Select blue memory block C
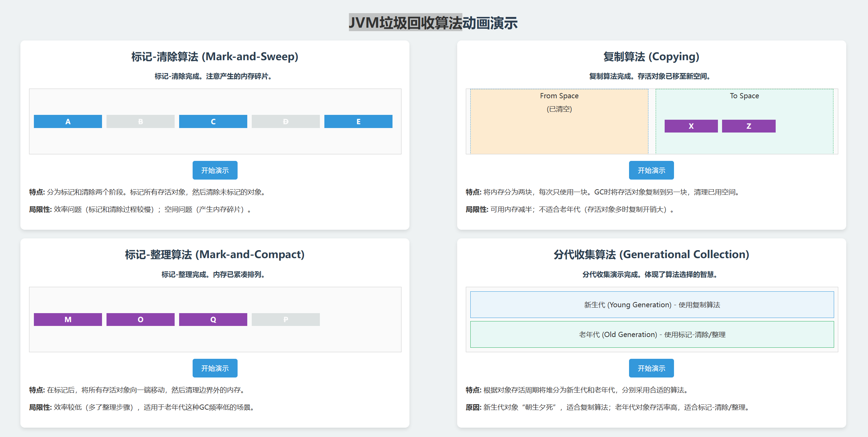 click(213, 121)
